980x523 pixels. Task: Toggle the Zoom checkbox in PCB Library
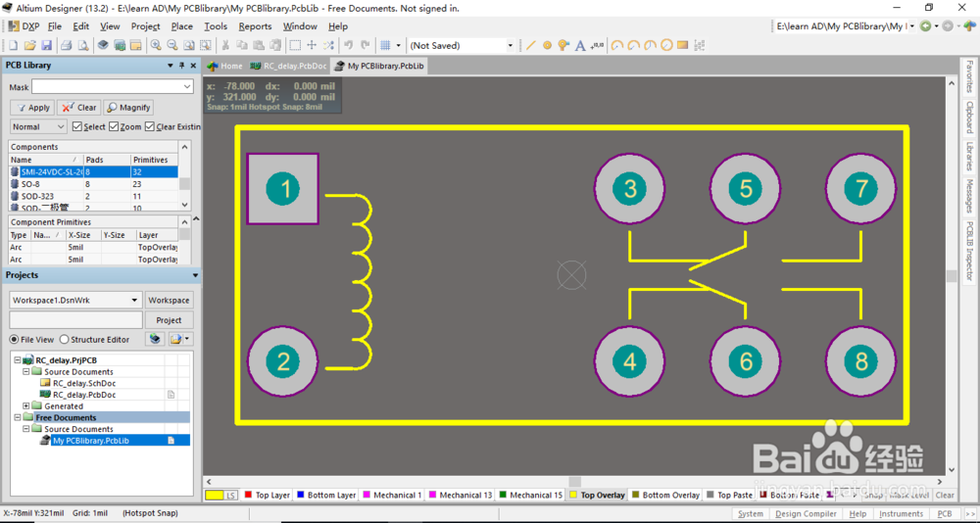click(x=114, y=127)
